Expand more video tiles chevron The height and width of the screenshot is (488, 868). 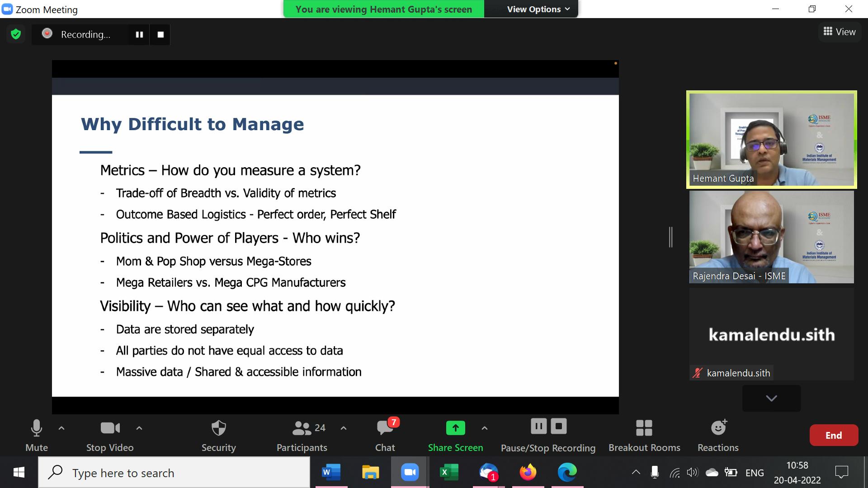(771, 398)
